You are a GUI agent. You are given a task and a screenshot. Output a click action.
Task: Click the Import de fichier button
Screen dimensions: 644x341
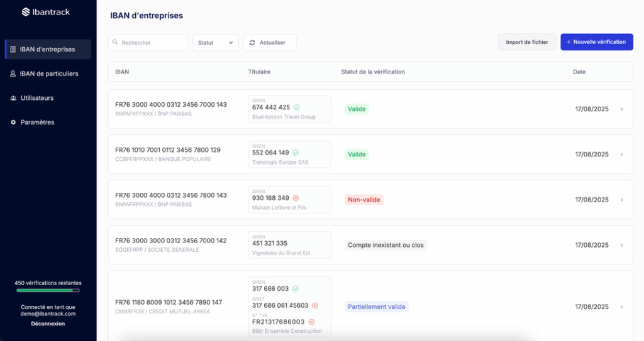(x=527, y=42)
